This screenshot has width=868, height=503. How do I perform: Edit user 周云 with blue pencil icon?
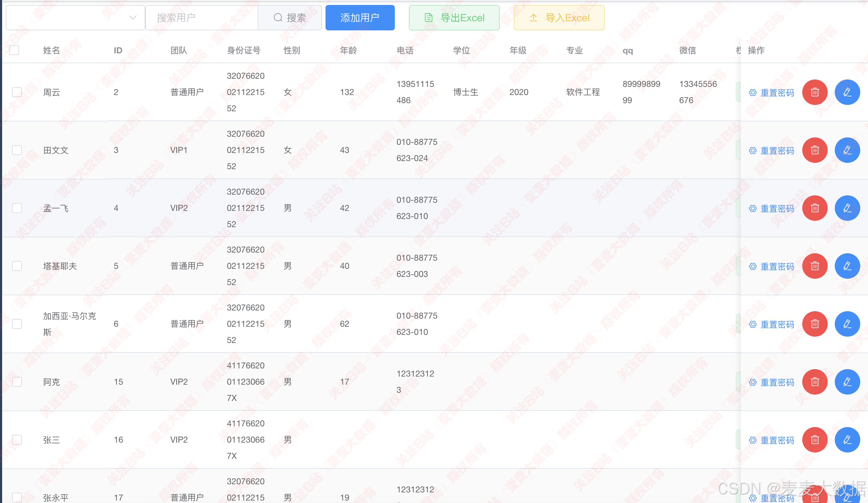847,92
